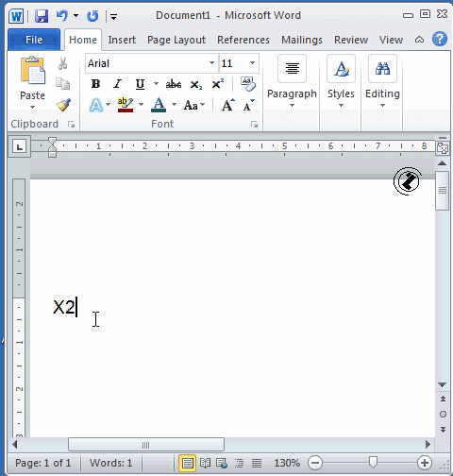Open the Arial font name dropdown

click(212, 63)
